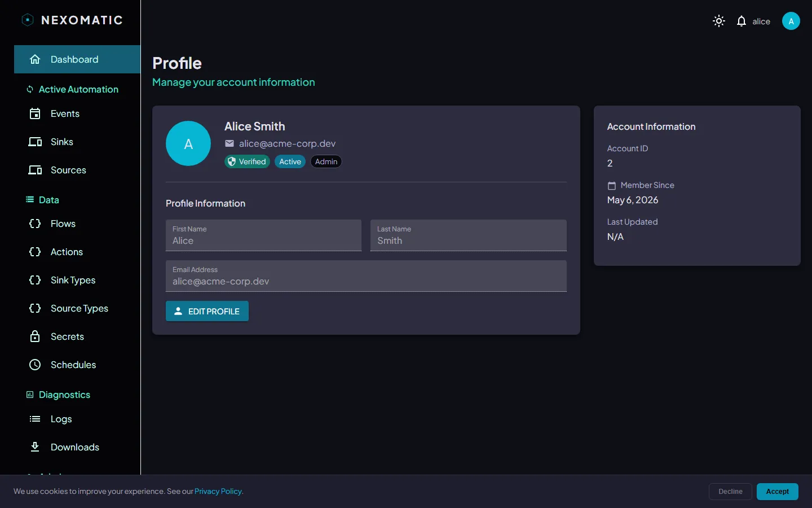Click the Diagnostics section icon
This screenshot has width=812, height=508.
tap(30, 395)
